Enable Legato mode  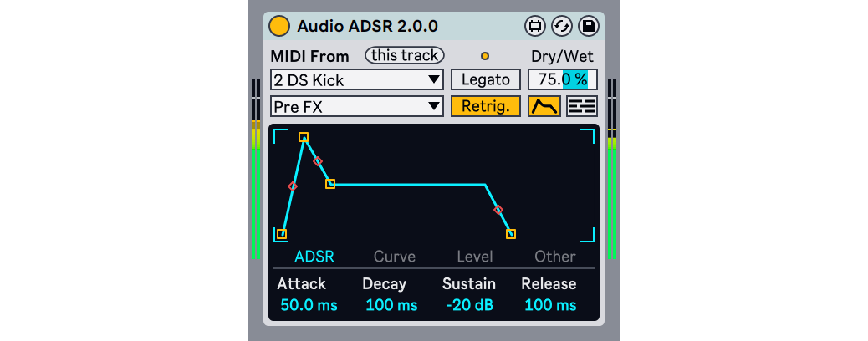click(485, 80)
